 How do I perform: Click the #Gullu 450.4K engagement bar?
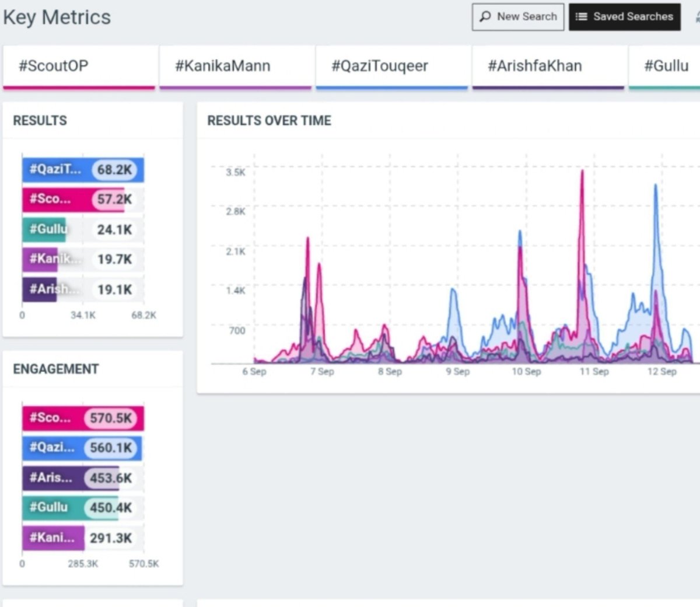[83, 508]
